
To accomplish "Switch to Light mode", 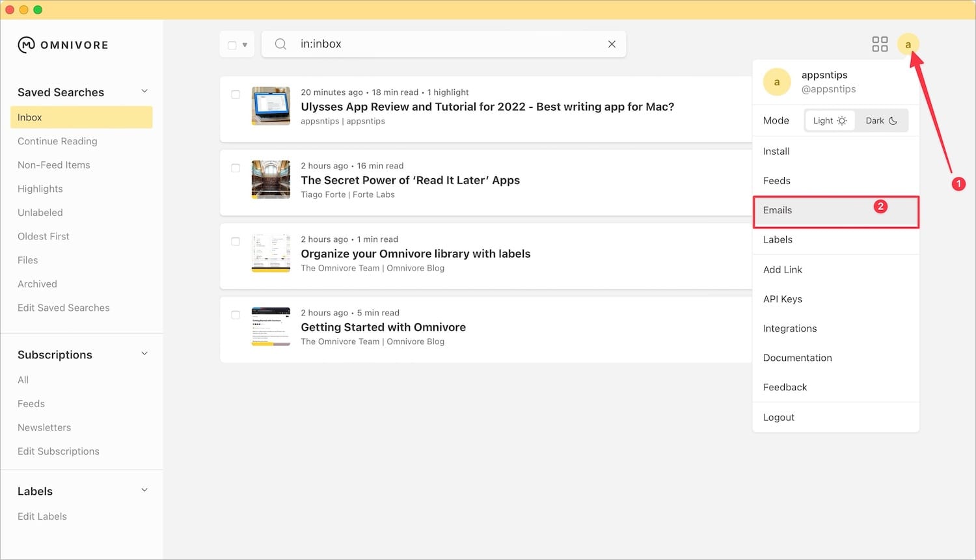I will tap(830, 120).
